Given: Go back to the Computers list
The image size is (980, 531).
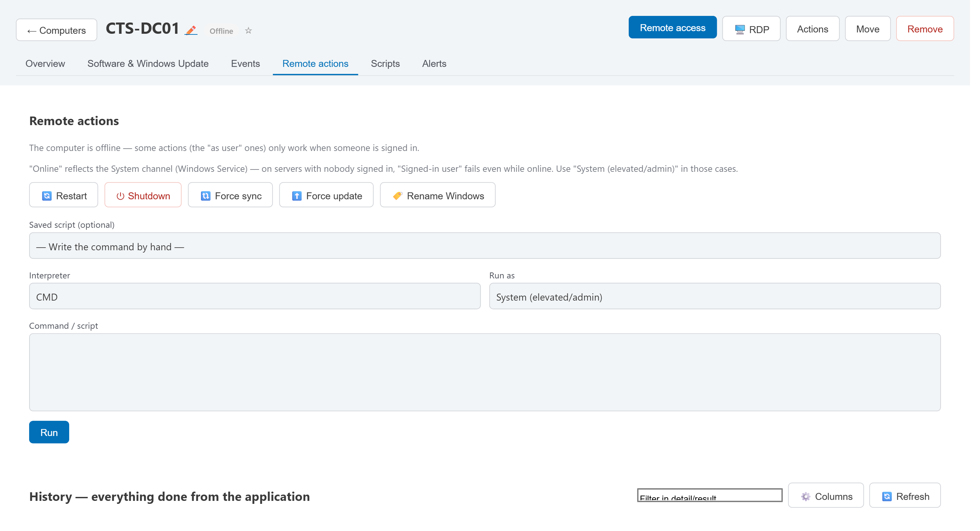Looking at the screenshot, I should (57, 30).
